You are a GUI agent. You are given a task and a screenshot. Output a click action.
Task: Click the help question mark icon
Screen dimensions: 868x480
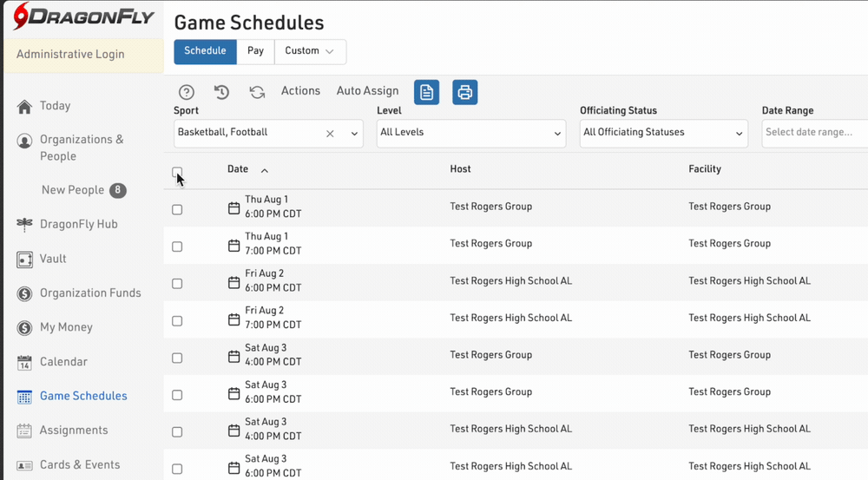tap(186, 92)
